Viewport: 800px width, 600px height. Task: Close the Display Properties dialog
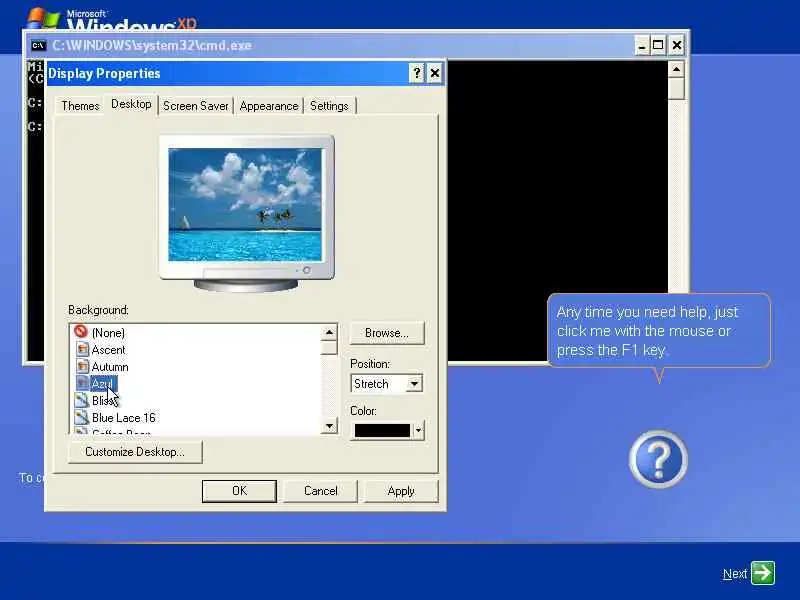coord(435,73)
